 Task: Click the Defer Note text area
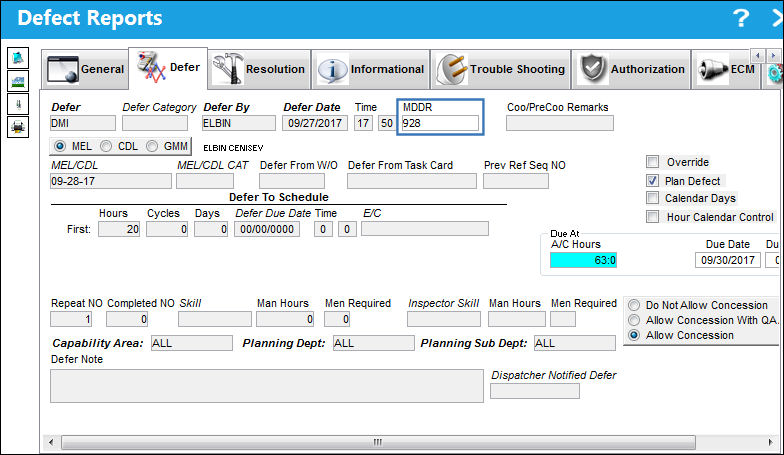(x=267, y=386)
